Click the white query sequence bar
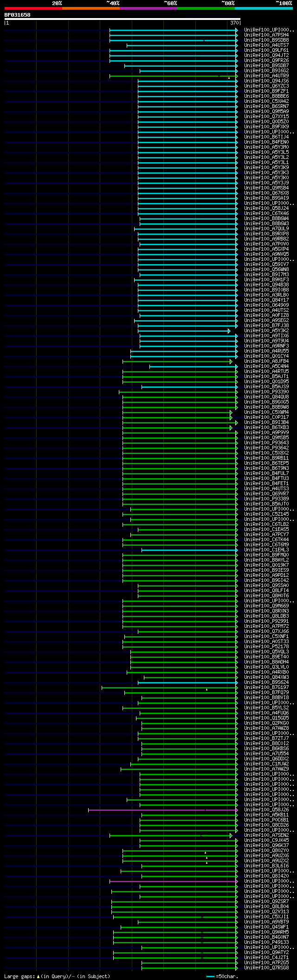The width and height of the screenshot is (297, 980). (x=122, y=19)
